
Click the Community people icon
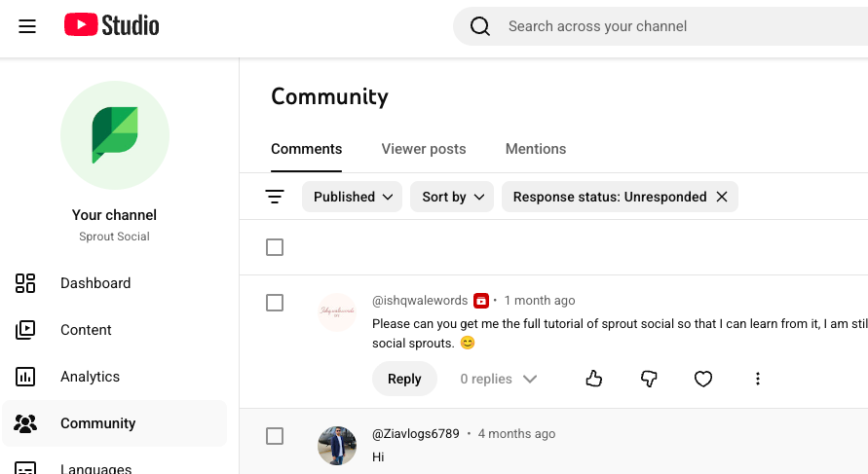coord(25,423)
